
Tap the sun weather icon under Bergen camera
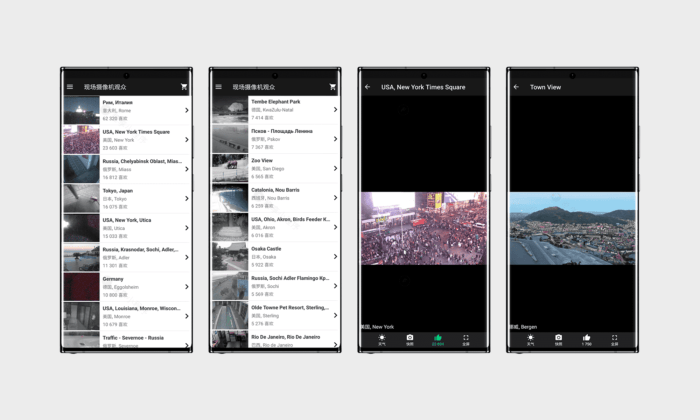click(x=530, y=339)
